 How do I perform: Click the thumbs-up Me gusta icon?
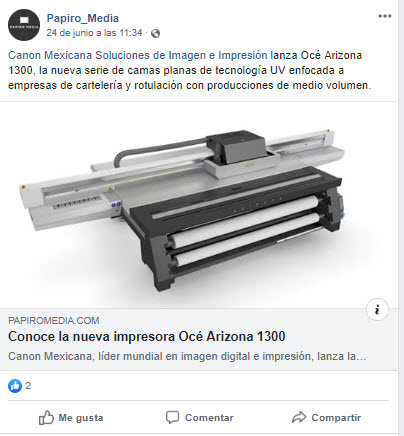pos(46,418)
